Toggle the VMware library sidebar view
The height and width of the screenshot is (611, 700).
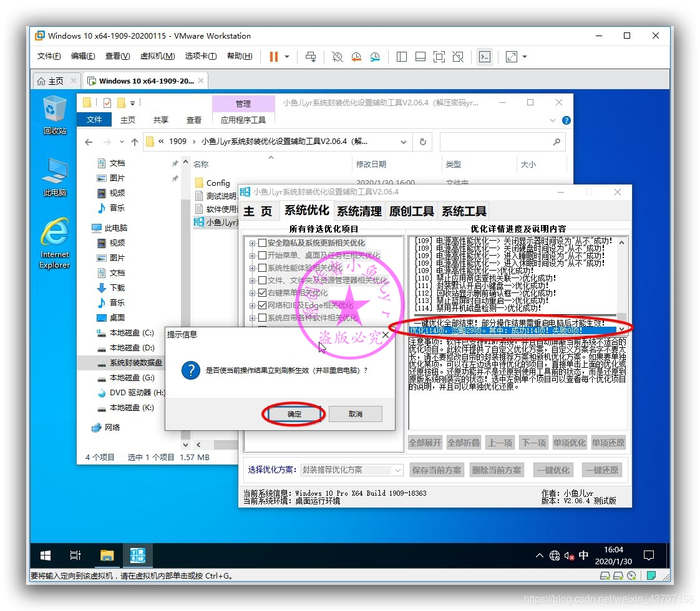(402, 57)
